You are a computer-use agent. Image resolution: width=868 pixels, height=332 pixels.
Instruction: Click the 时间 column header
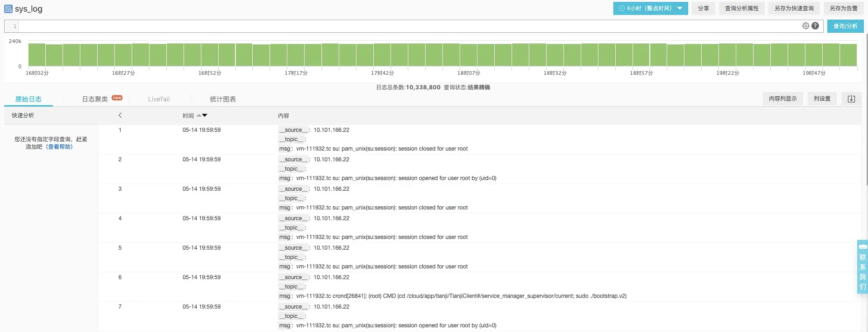point(188,115)
